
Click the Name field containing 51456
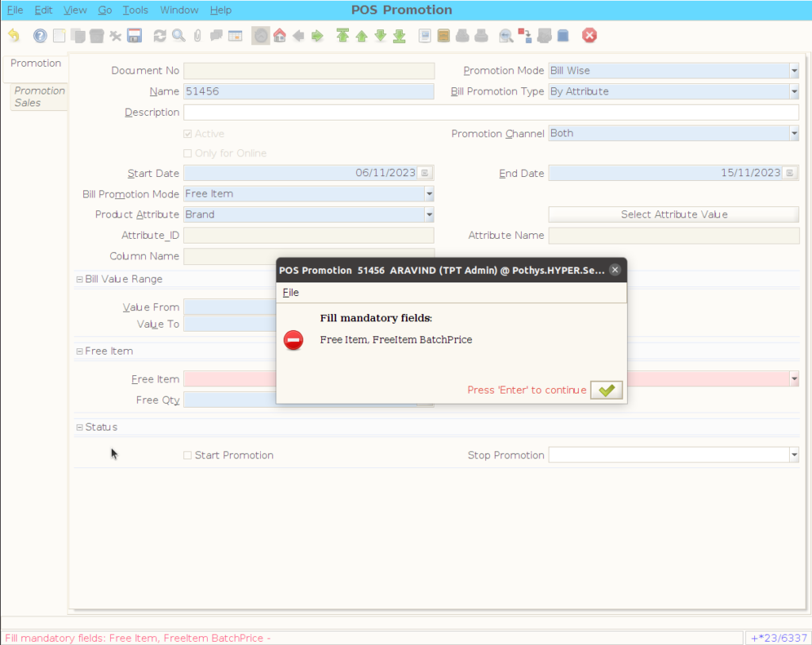308,92
